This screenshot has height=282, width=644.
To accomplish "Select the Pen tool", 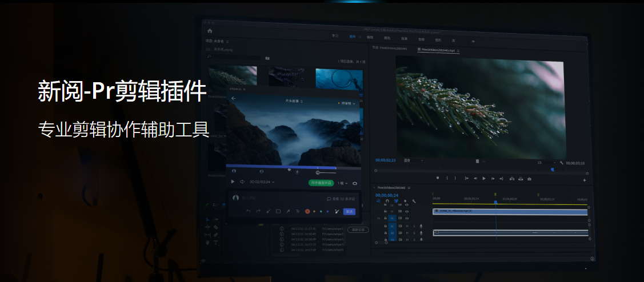I will pos(215,235).
